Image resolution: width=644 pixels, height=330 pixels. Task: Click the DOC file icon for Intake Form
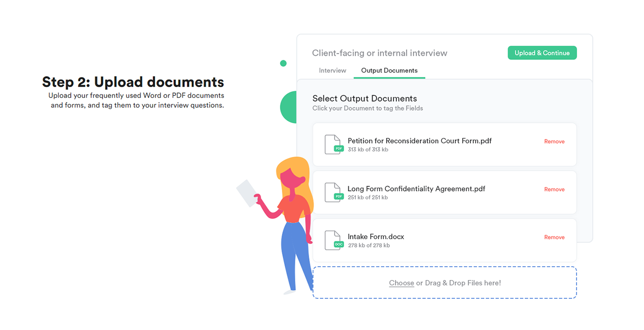333,240
